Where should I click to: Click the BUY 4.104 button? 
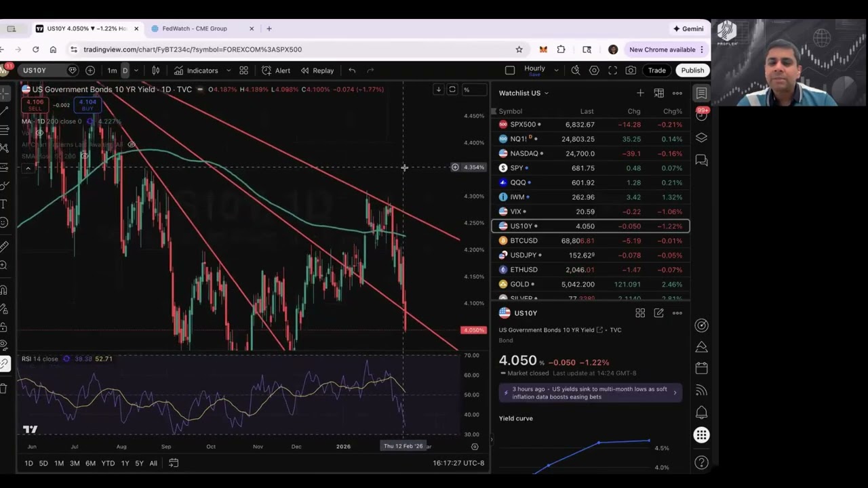click(x=87, y=105)
